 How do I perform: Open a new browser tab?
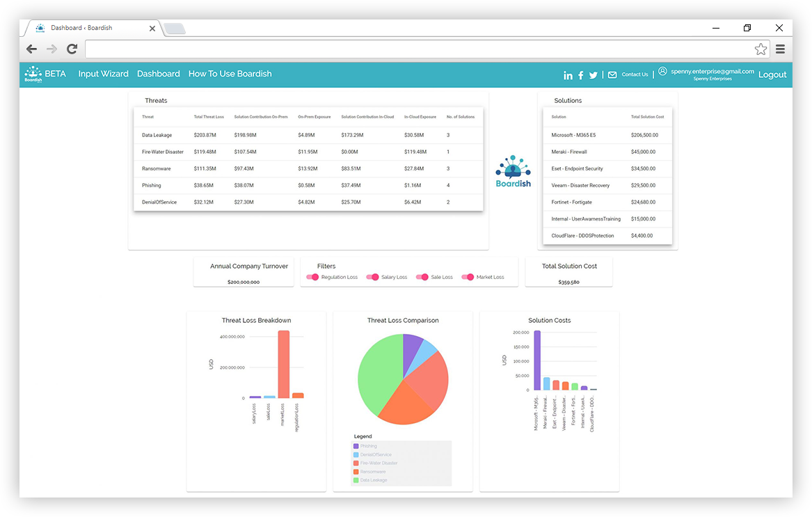point(175,29)
